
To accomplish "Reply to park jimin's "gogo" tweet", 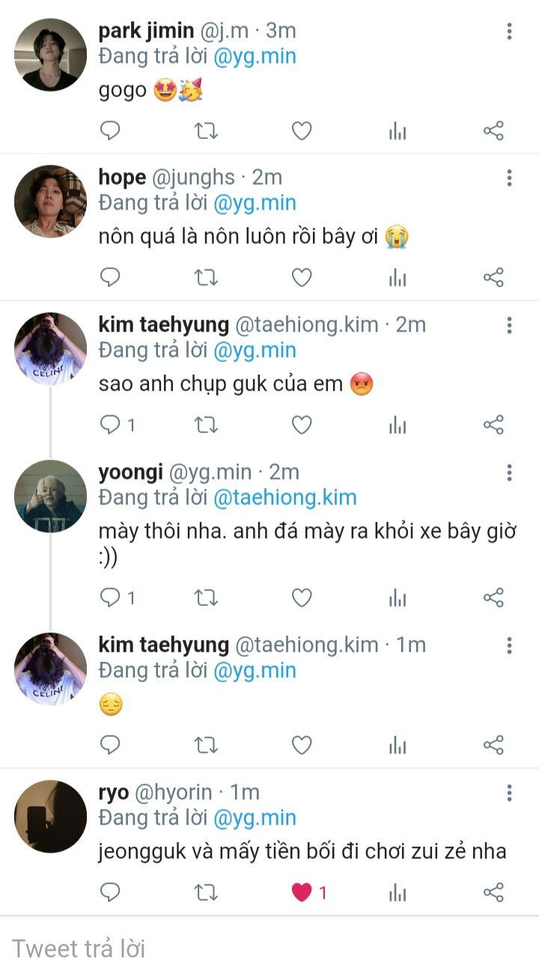I will (x=110, y=131).
